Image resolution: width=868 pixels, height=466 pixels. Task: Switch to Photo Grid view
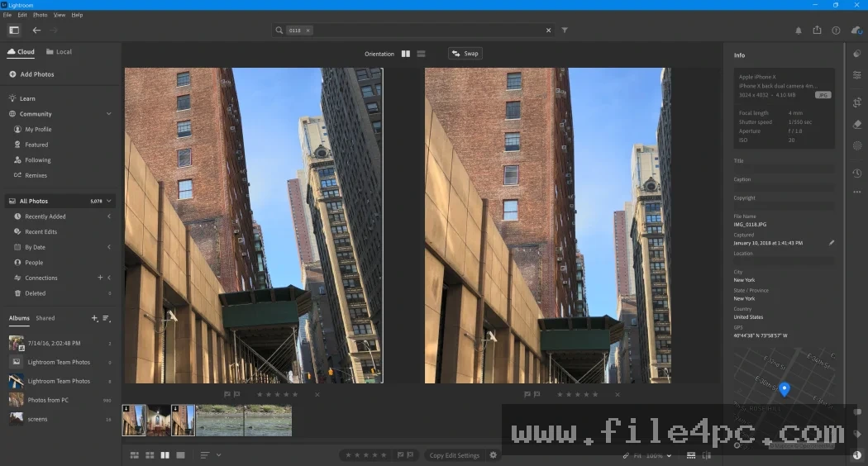tap(135, 455)
